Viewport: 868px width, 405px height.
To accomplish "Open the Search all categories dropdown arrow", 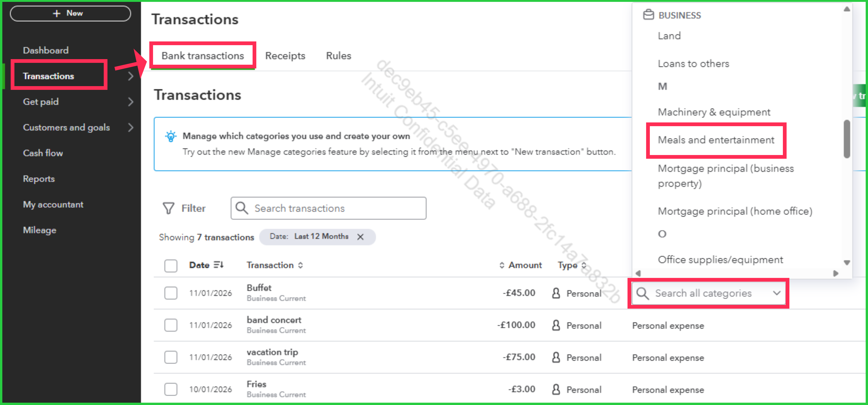I will [776, 293].
